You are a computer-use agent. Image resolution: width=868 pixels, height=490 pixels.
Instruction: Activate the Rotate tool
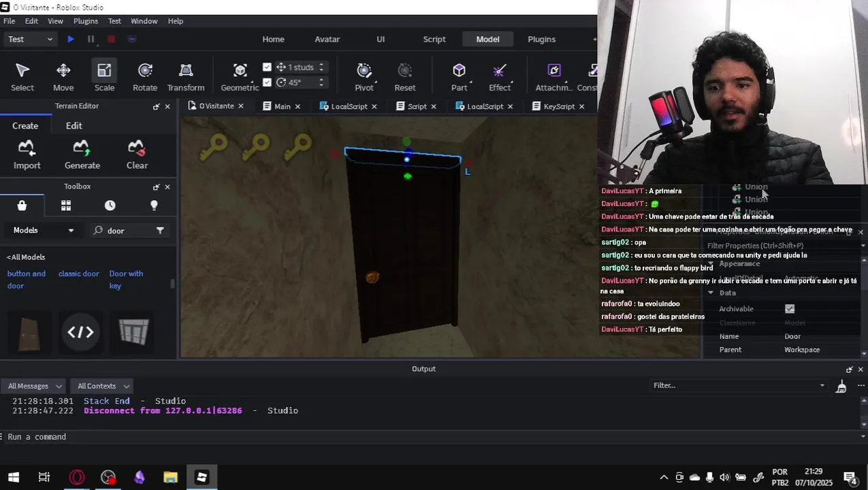(x=145, y=77)
